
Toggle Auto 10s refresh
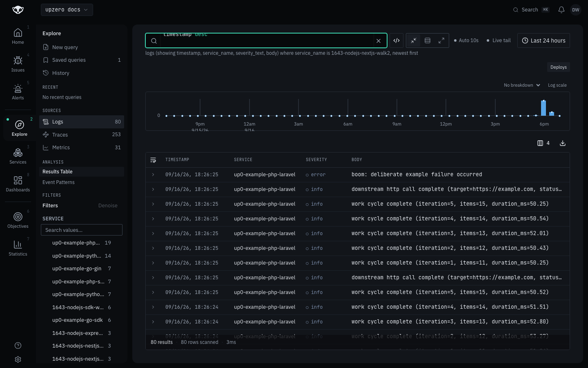point(466,40)
